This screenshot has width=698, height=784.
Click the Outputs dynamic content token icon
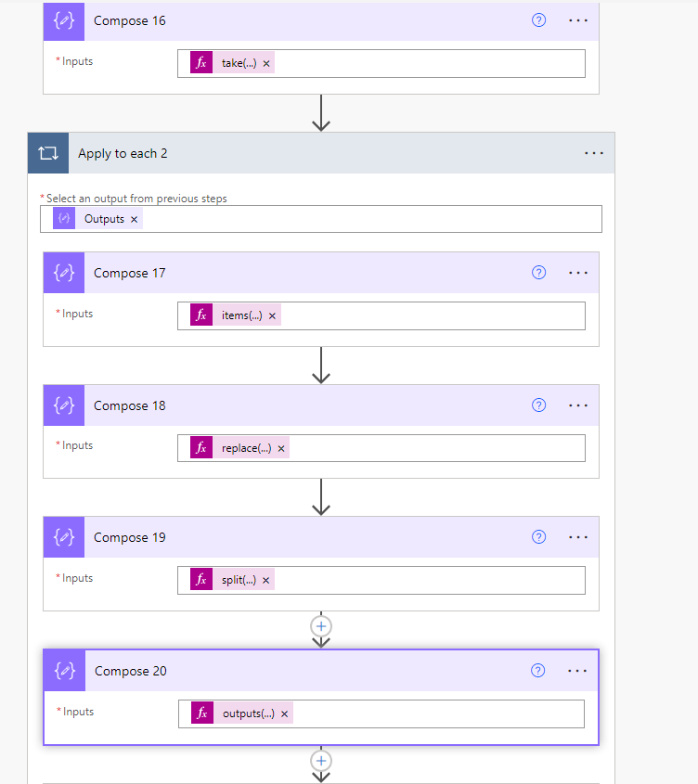point(63,218)
